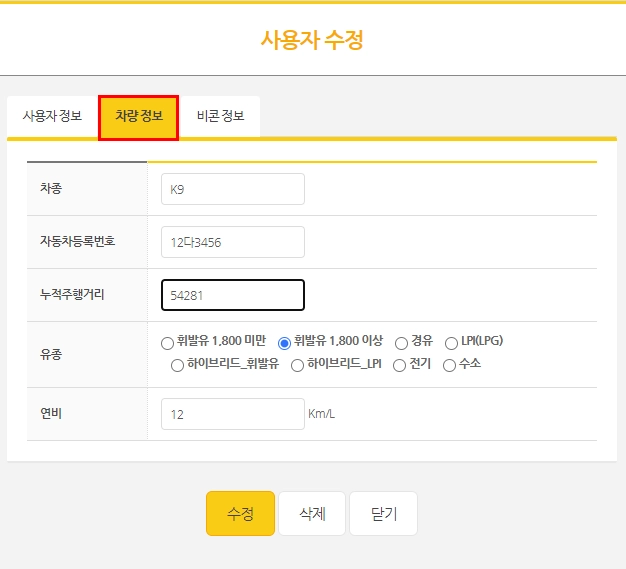Screen dimensions: 626x569
Task: Click the 차종 input field containing K9
Action: pos(233,189)
